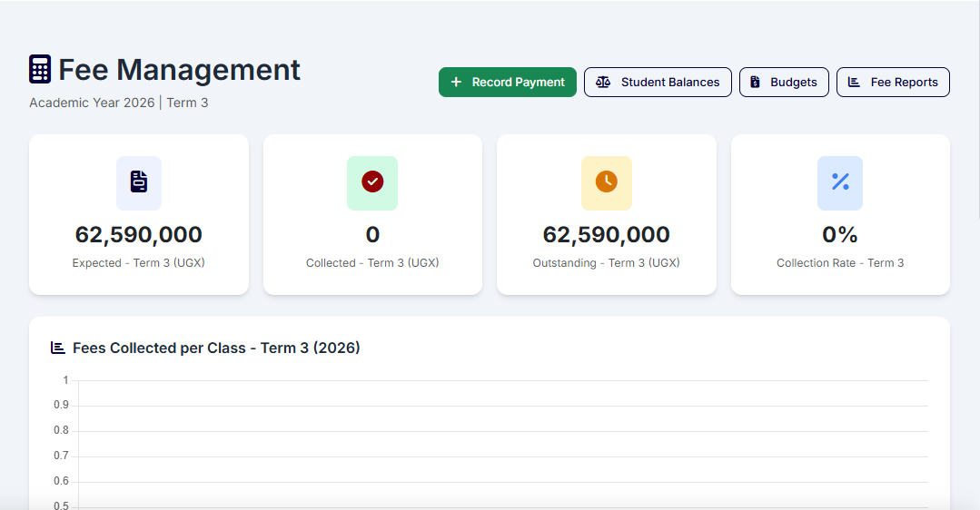
Task: Click the Fees Collected per Class chart title
Action: (x=216, y=348)
